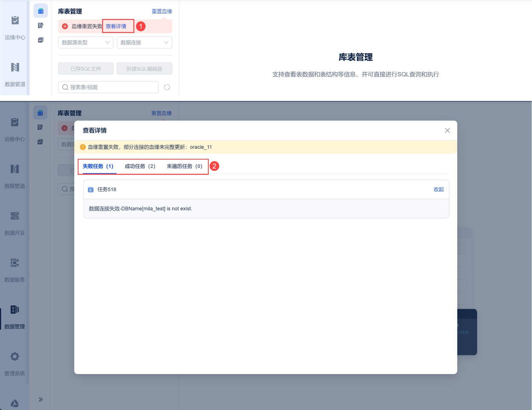Switch to the 成功任务 (2) tab
The height and width of the screenshot is (410, 532).
coord(140,166)
